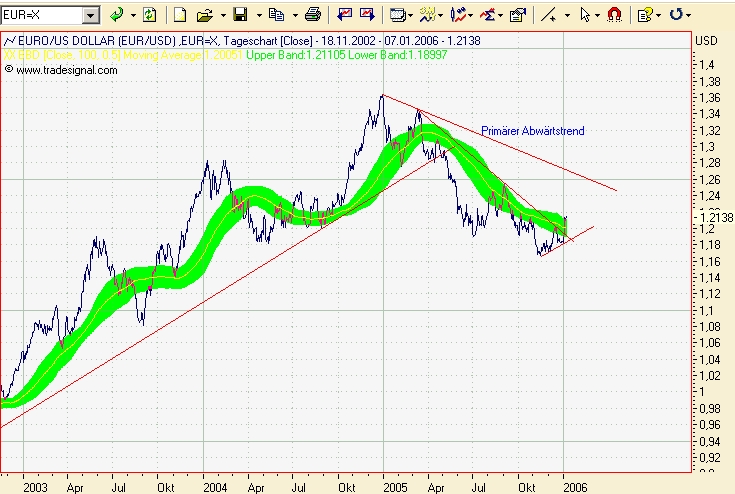This screenshot has width=735, height=494.
Task: Open the chart type dropdown arrow
Action: pos(471,15)
